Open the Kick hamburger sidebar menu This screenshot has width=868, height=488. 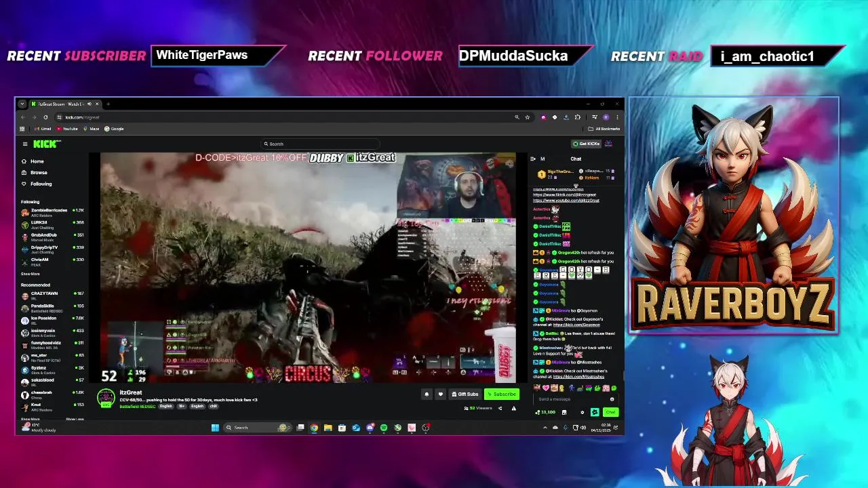pos(25,144)
